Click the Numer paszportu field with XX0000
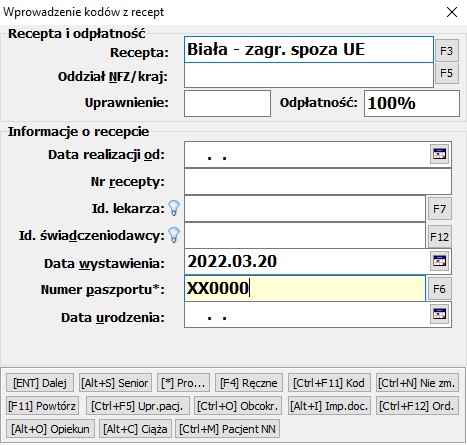 [305, 288]
